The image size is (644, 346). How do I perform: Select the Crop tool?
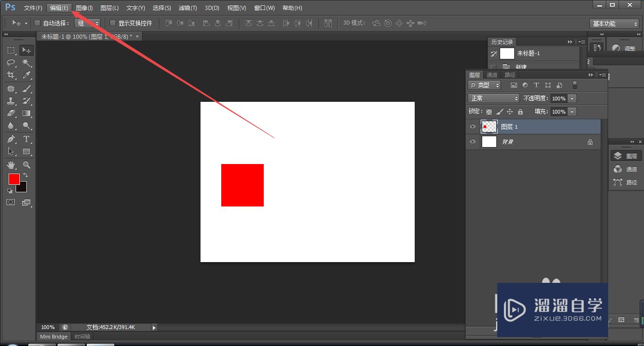(11, 75)
